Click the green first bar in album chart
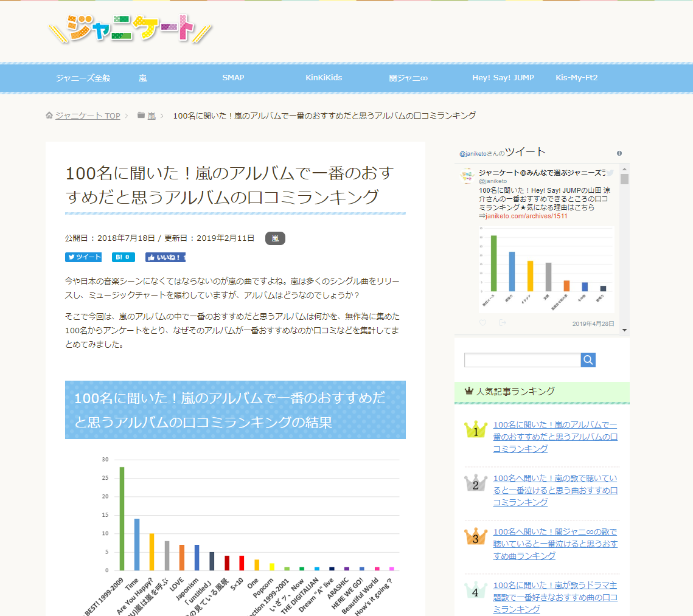Screen dimensions: 693x616 pyautogui.click(x=122, y=519)
